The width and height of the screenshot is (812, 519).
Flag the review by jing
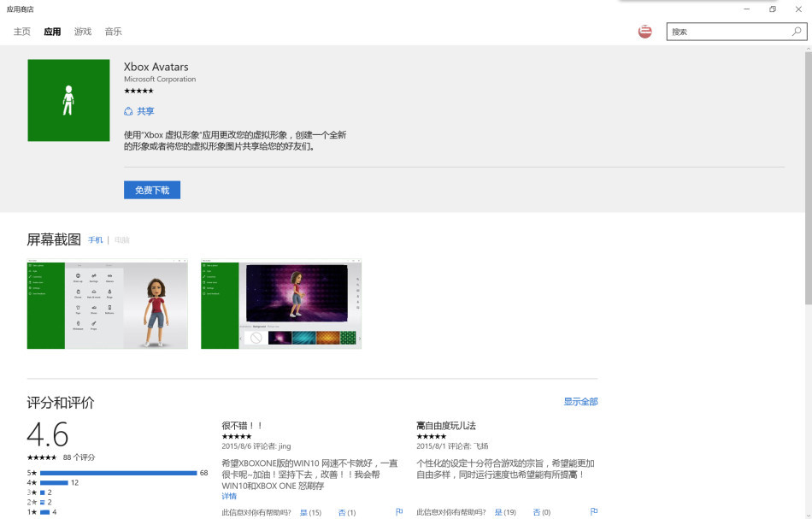pyautogui.click(x=399, y=512)
